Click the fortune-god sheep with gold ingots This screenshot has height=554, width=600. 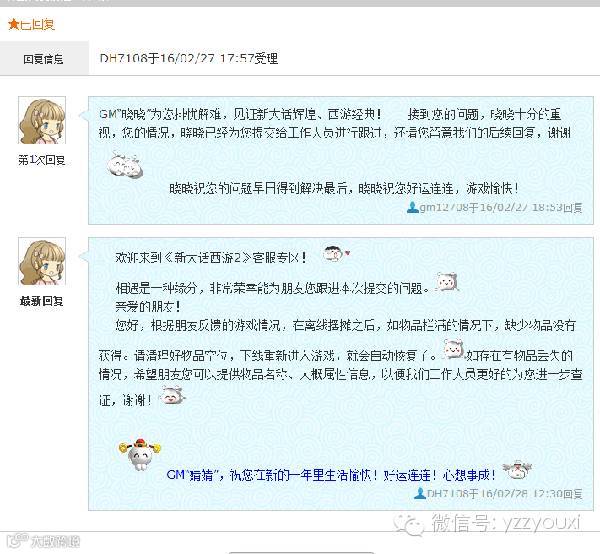(140, 454)
